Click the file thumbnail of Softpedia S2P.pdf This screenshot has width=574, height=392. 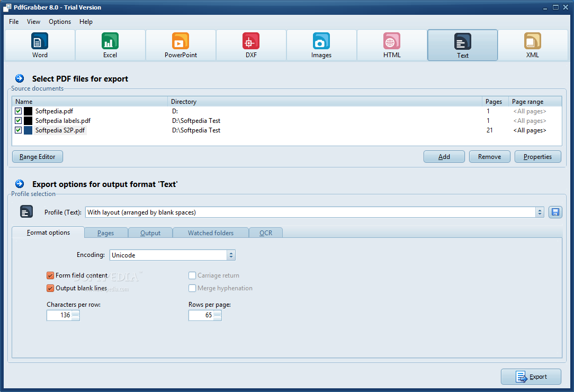tap(28, 130)
